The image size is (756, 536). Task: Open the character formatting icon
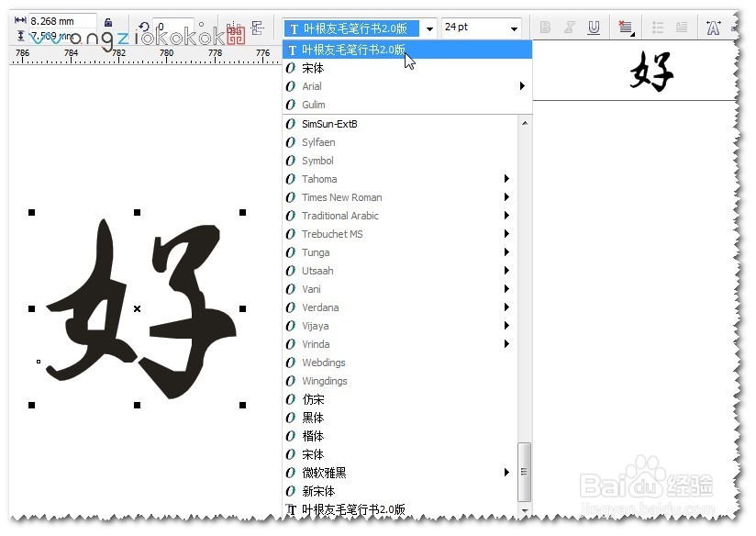click(x=712, y=28)
